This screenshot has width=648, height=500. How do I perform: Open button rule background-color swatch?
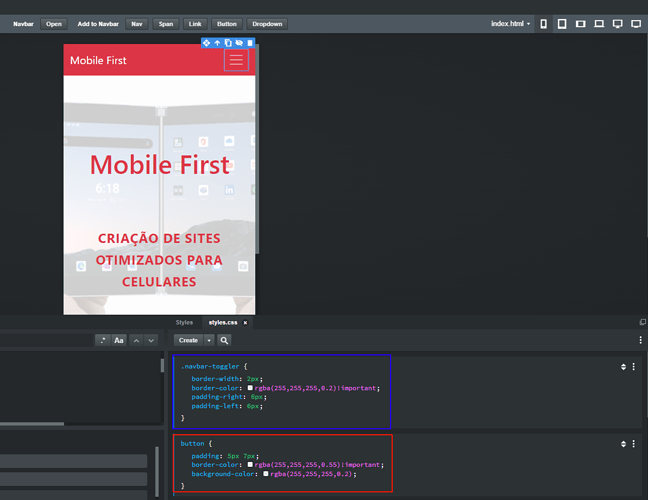click(266, 474)
